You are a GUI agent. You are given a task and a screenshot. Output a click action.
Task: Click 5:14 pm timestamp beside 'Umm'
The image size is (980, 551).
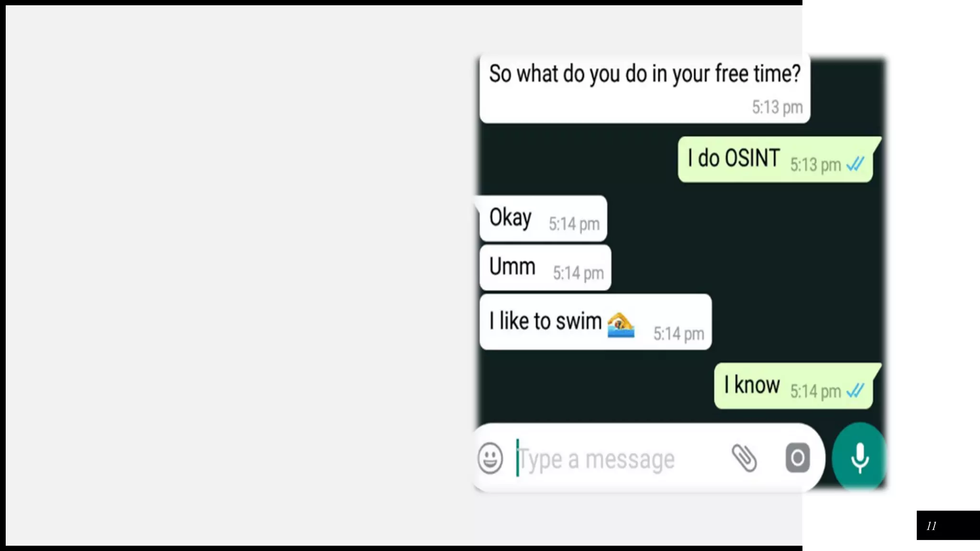578,273
